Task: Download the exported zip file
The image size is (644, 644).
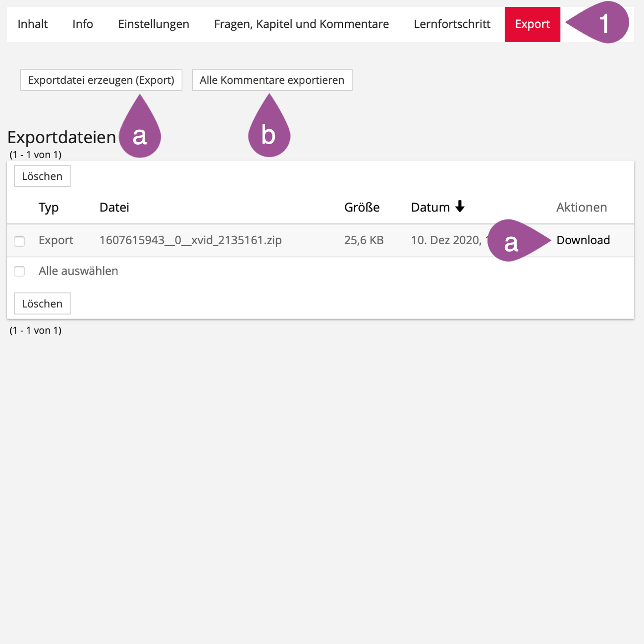Action: 583,240
